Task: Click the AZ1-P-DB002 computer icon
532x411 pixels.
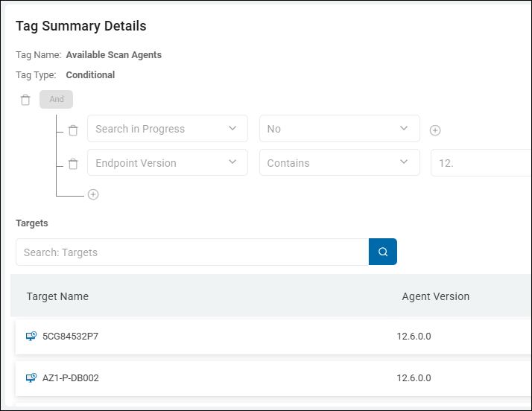Action: click(x=31, y=378)
